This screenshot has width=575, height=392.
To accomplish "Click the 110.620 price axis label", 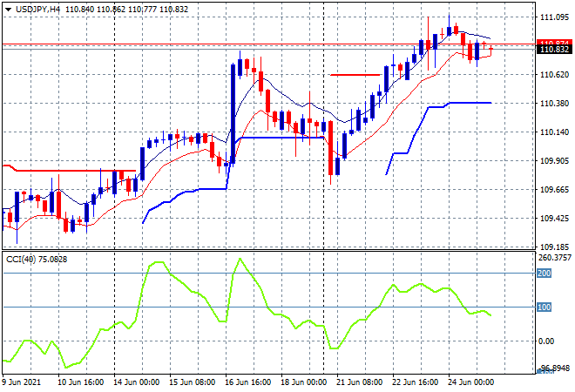I will (554, 74).
